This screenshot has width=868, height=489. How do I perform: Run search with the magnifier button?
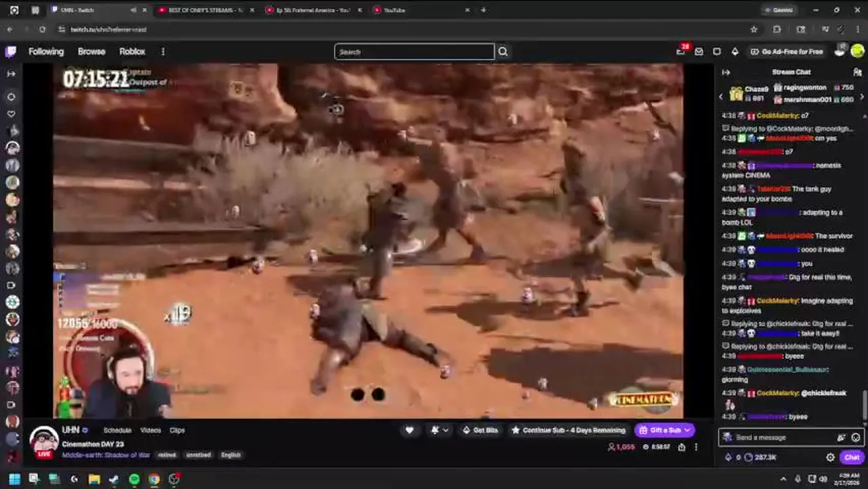[x=503, y=52]
